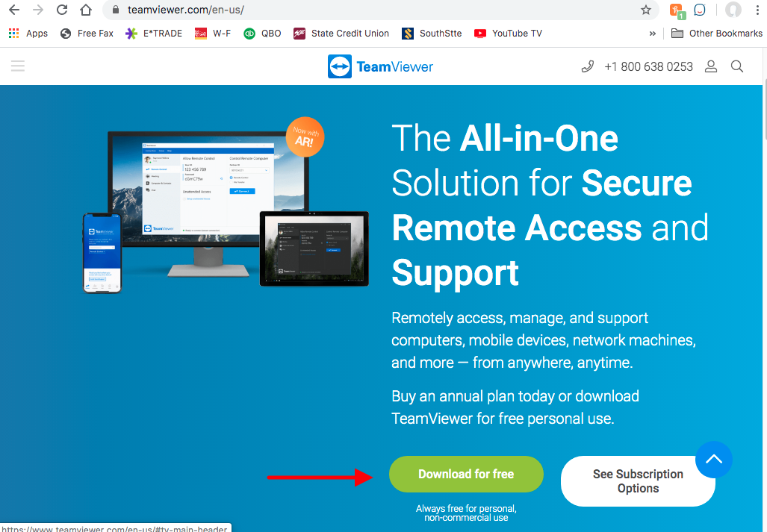Open the user account icon
The width and height of the screenshot is (767, 532).
point(711,66)
